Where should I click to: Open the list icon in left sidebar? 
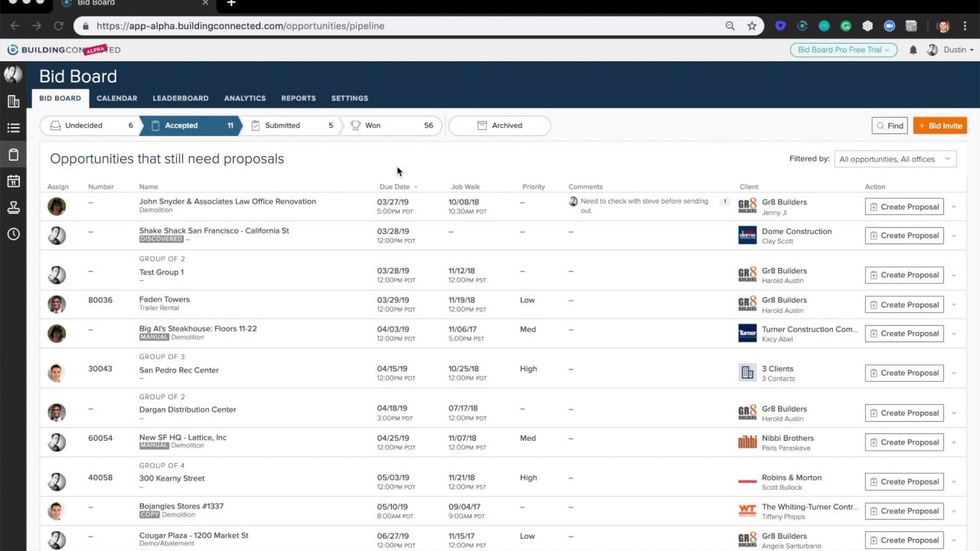pos(13,128)
